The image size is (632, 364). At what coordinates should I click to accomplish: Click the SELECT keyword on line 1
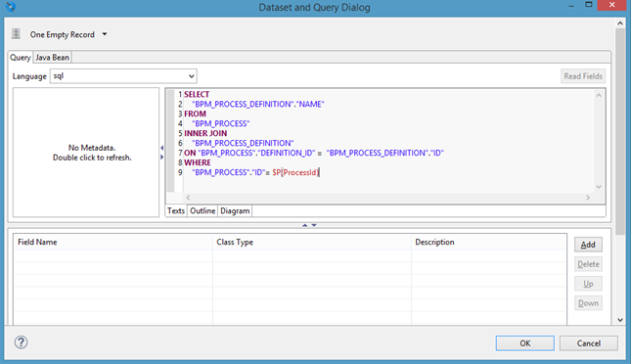(197, 94)
